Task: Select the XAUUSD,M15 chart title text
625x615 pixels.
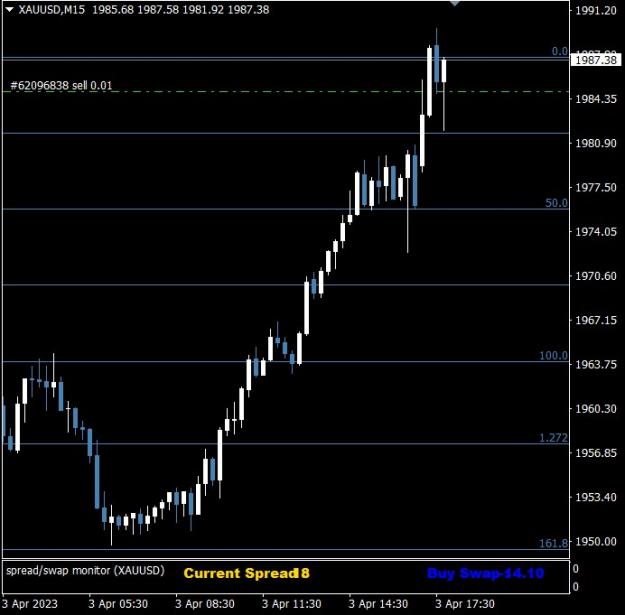Action: 52,10
